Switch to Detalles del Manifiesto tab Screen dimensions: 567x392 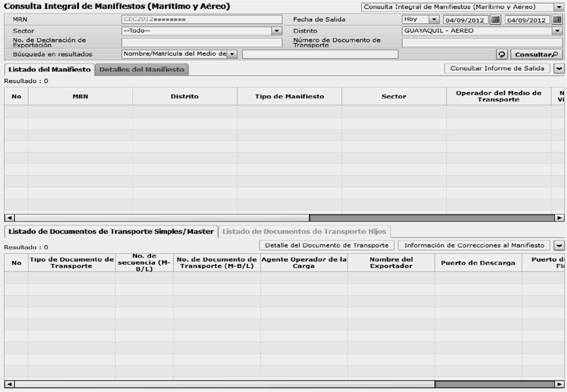tap(142, 69)
